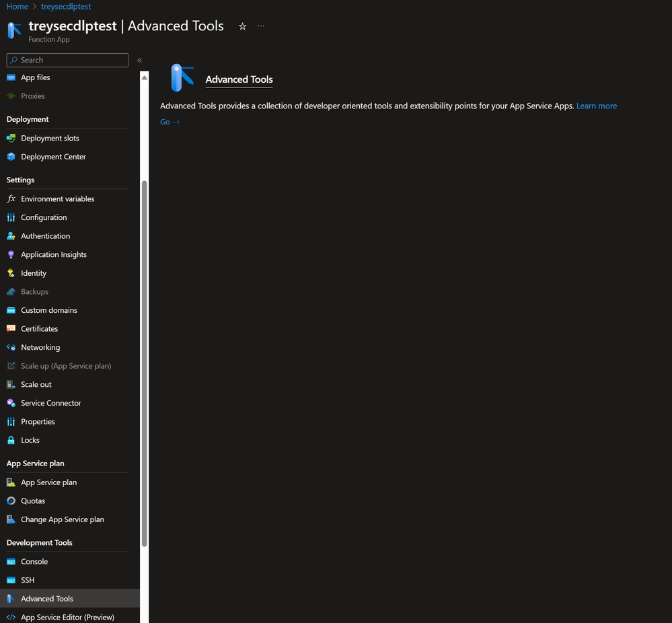This screenshot has height=623, width=672.
Task: Click the Home breadcrumb link
Action: click(17, 7)
